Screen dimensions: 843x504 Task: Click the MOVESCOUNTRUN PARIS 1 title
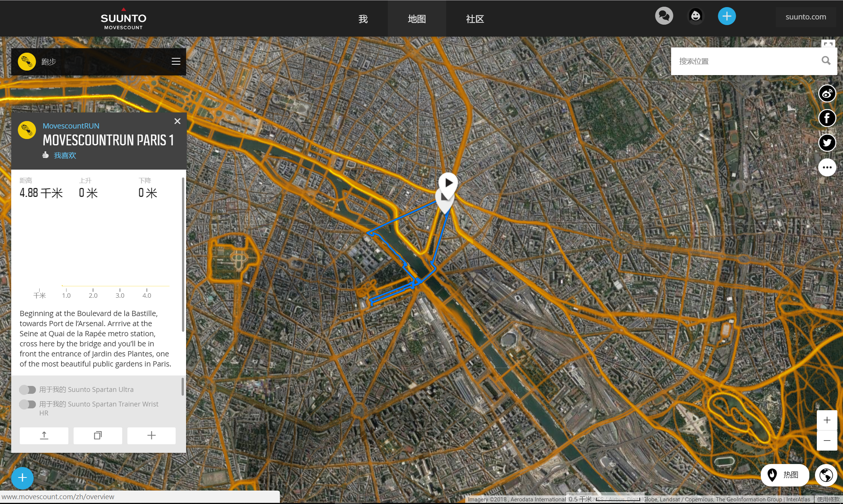click(x=108, y=140)
